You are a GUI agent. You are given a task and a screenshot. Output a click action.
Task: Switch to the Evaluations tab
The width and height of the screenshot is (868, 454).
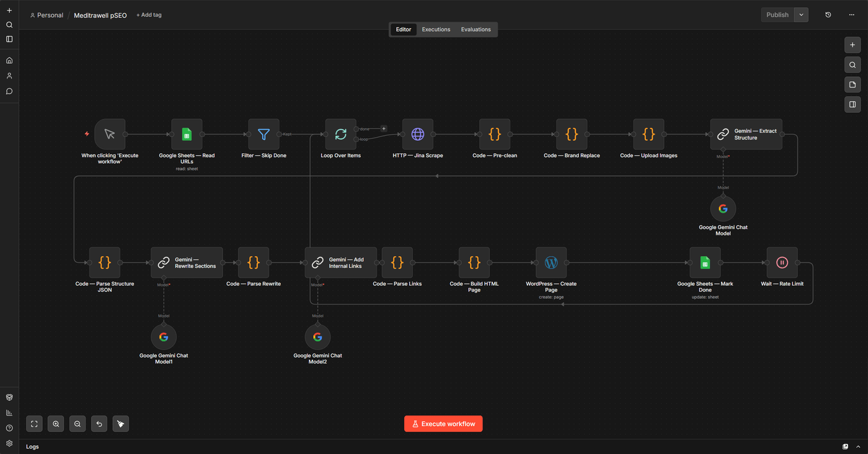(x=476, y=29)
